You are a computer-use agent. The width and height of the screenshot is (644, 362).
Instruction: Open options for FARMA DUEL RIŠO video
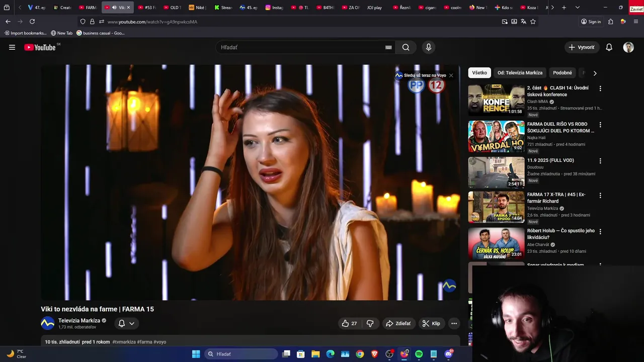[x=600, y=124]
